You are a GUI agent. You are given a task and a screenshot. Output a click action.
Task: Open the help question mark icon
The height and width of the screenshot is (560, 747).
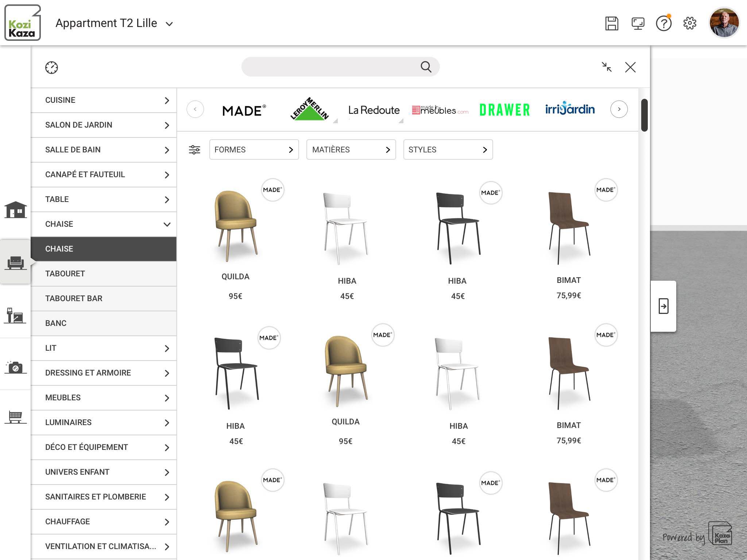point(663,23)
